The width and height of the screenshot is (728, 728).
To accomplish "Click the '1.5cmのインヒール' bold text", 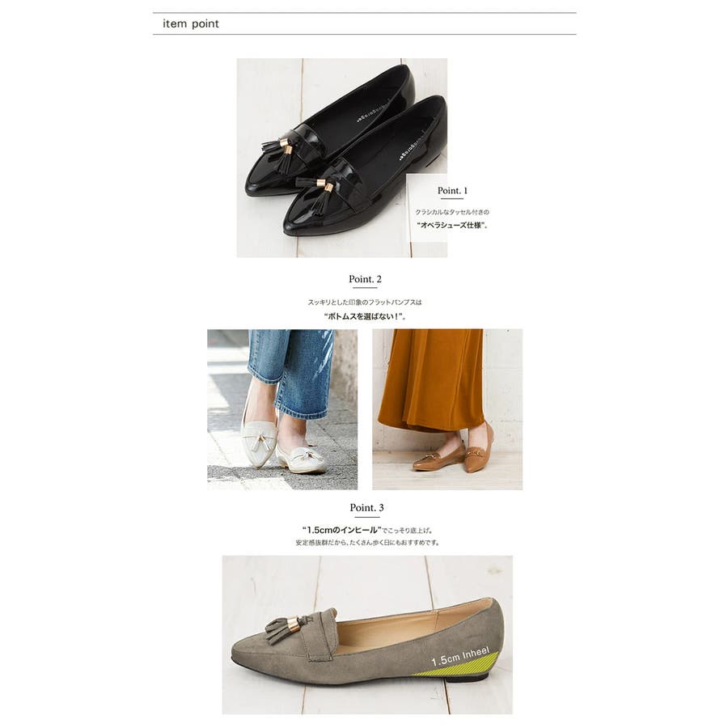I will [341, 530].
